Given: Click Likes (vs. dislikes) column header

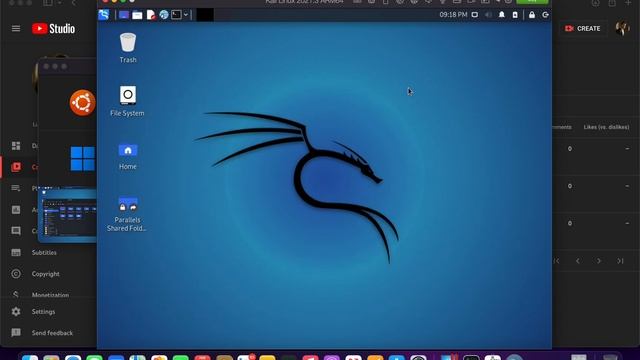Looking at the screenshot, I should 606,127.
